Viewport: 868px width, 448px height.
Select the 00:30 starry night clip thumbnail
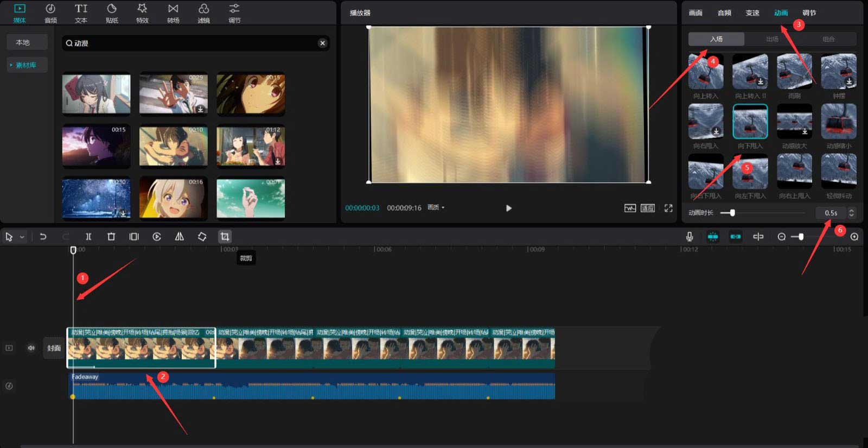(x=97, y=198)
